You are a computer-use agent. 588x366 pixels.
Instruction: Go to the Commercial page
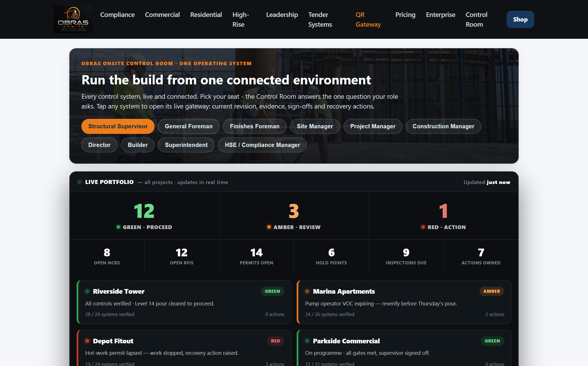(162, 15)
